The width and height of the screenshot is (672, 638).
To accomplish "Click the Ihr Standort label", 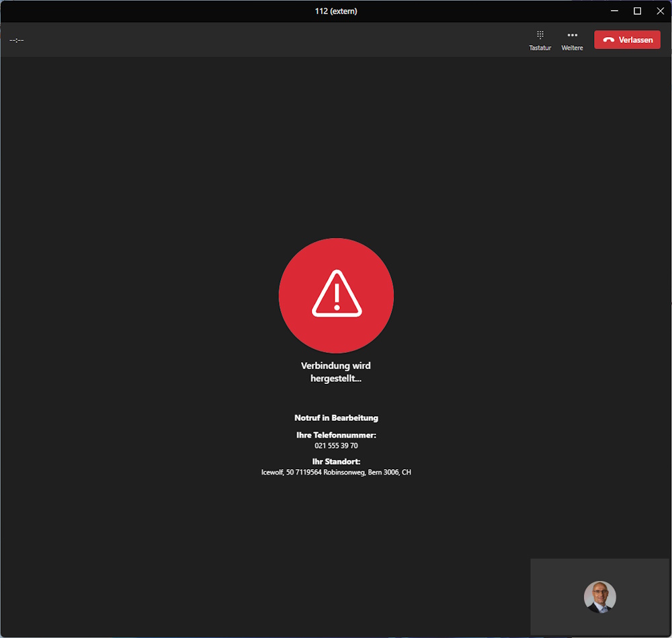I will tap(336, 462).
